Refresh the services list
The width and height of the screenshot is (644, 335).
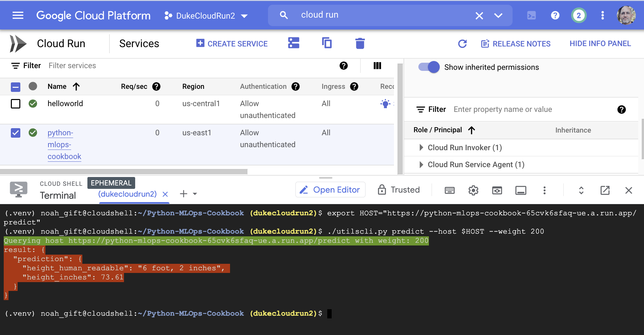(x=462, y=44)
